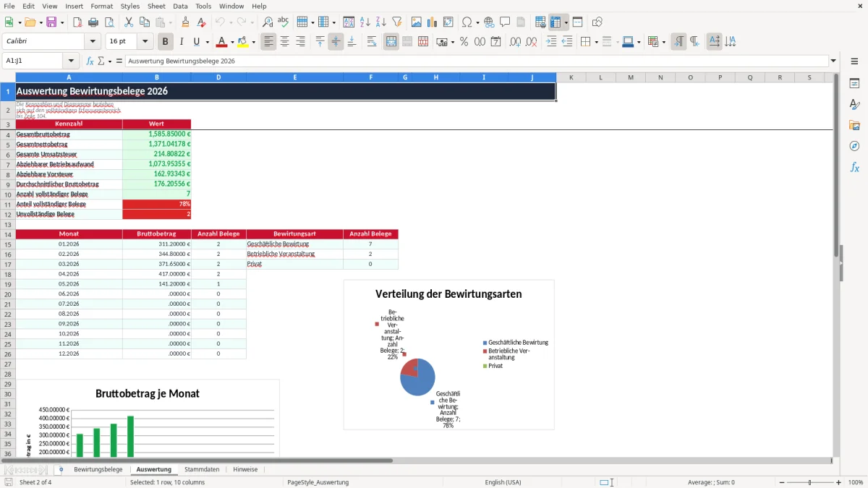Image resolution: width=868 pixels, height=488 pixels.
Task: Toggle Align Left
Action: (x=268, y=42)
